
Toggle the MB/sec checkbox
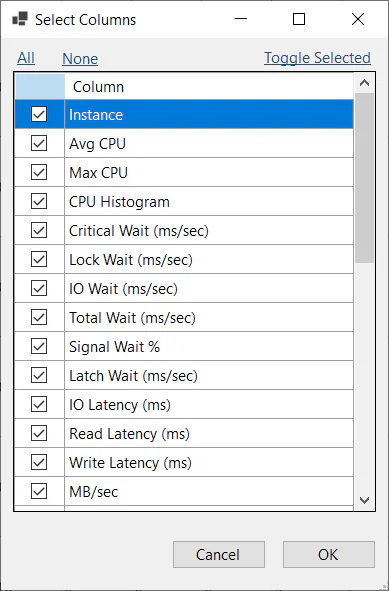pos(39,491)
